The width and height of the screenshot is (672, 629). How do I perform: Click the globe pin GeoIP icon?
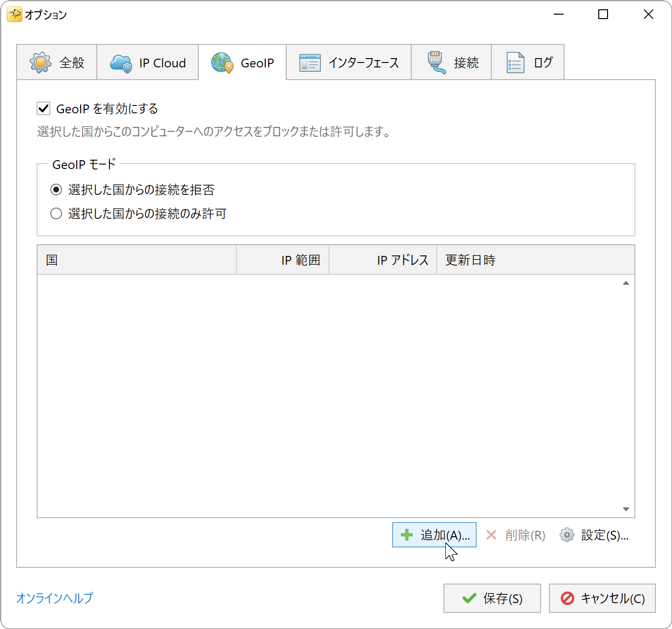(222, 63)
